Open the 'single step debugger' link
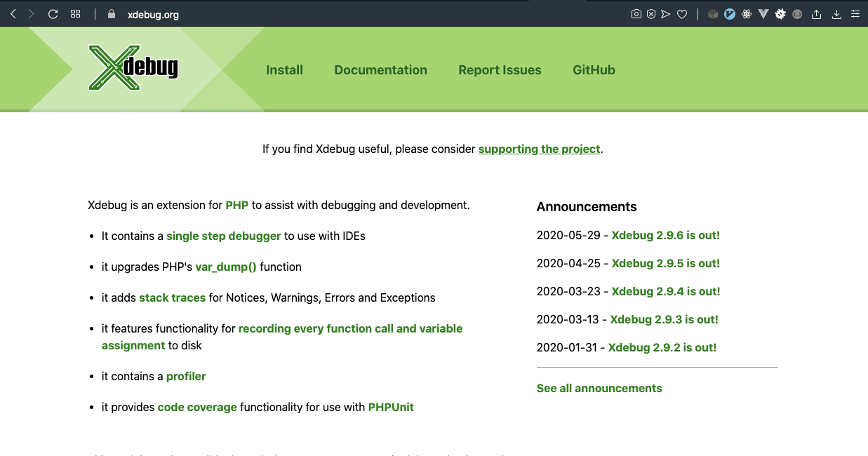868x456 pixels. [223, 236]
